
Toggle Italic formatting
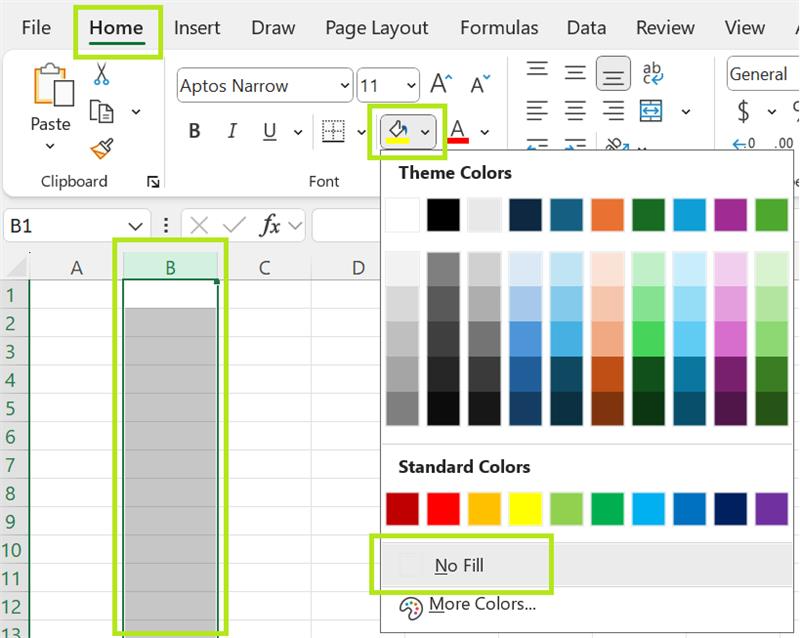[232, 131]
